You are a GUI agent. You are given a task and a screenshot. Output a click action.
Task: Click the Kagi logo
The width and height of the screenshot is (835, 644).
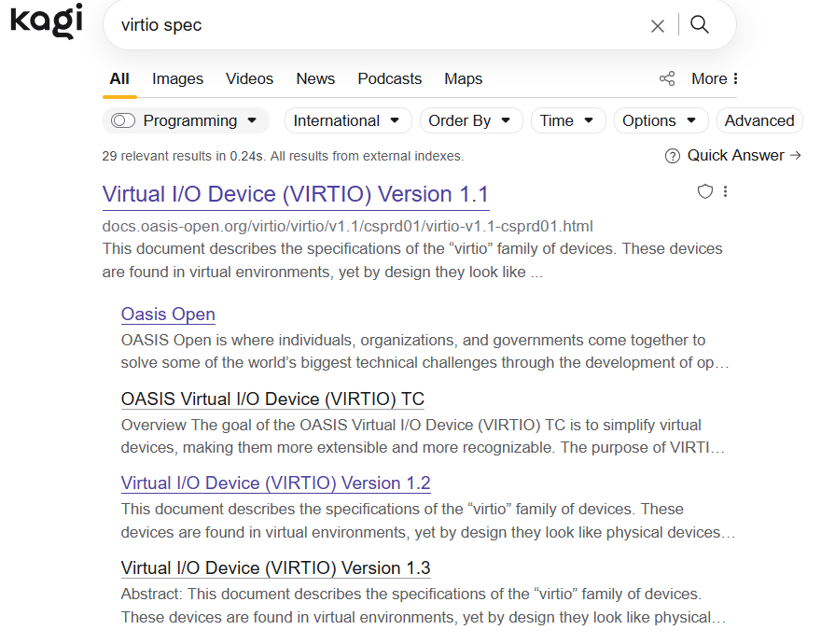point(47,21)
